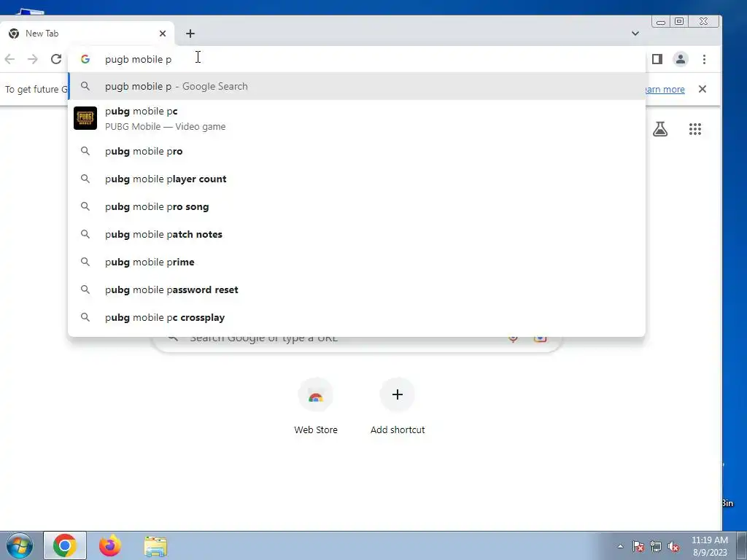The height and width of the screenshot is (560, 747).
Task: Reload the page with the refresh icon
Action: coord(56,59)
